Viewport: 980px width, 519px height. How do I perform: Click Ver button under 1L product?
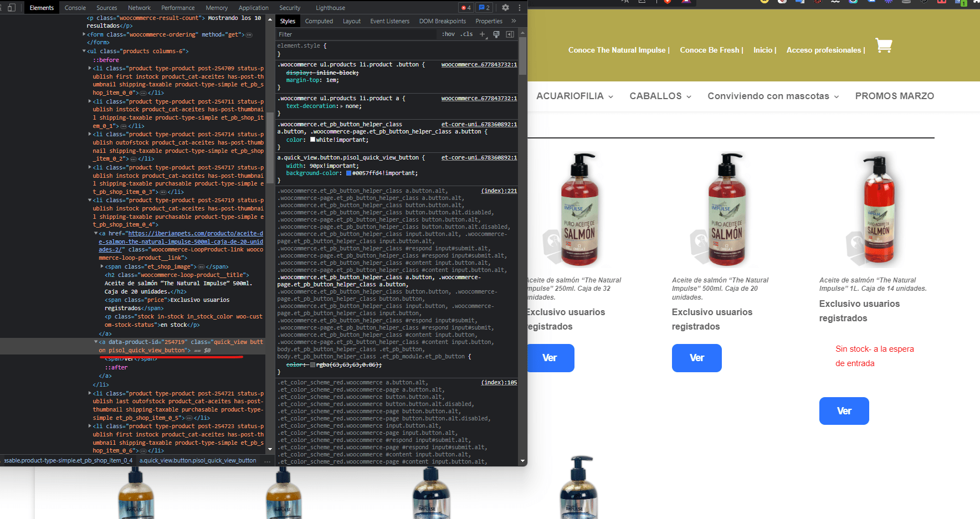coord(844,411)
